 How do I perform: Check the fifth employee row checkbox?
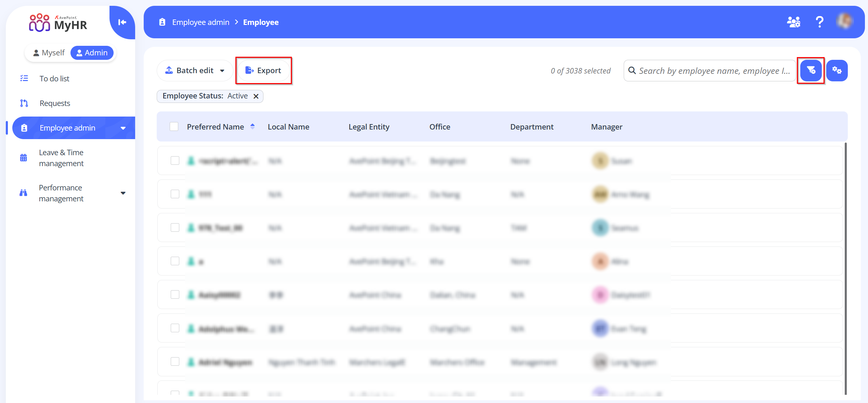175,295
